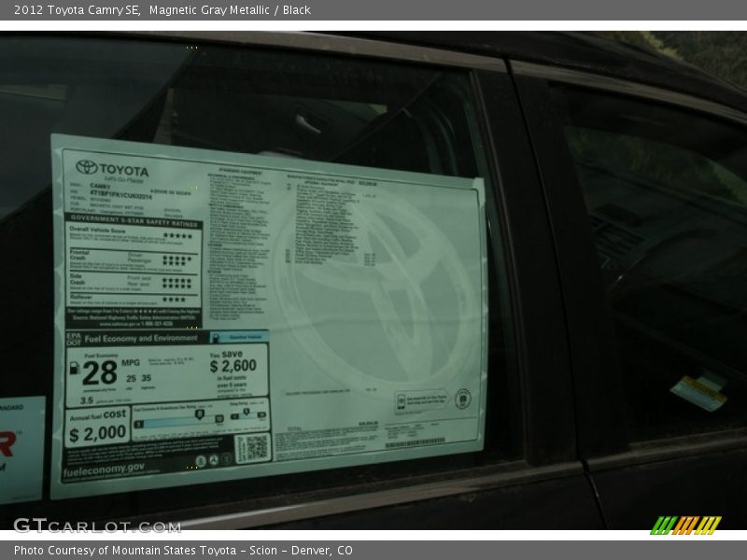Click the You Save $2,600 callout
Image resolution: width=747 pixels, height=560 pixels.
(x=233, y=366)
